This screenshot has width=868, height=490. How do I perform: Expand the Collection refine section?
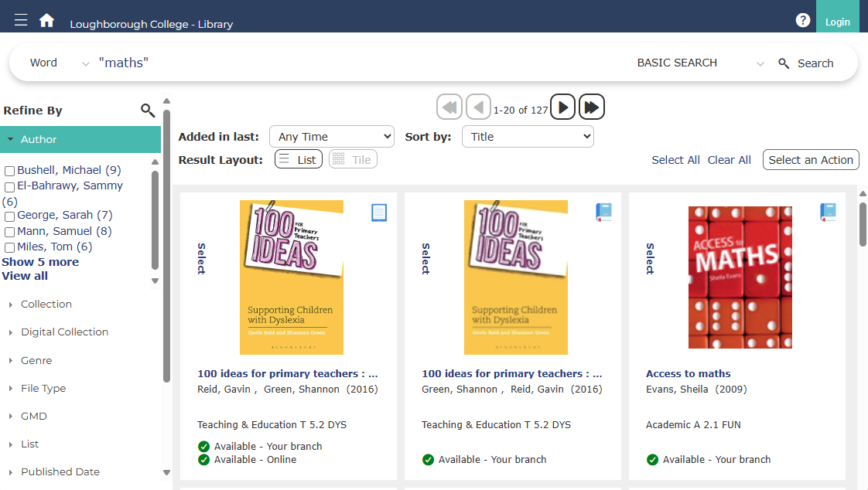46,305
